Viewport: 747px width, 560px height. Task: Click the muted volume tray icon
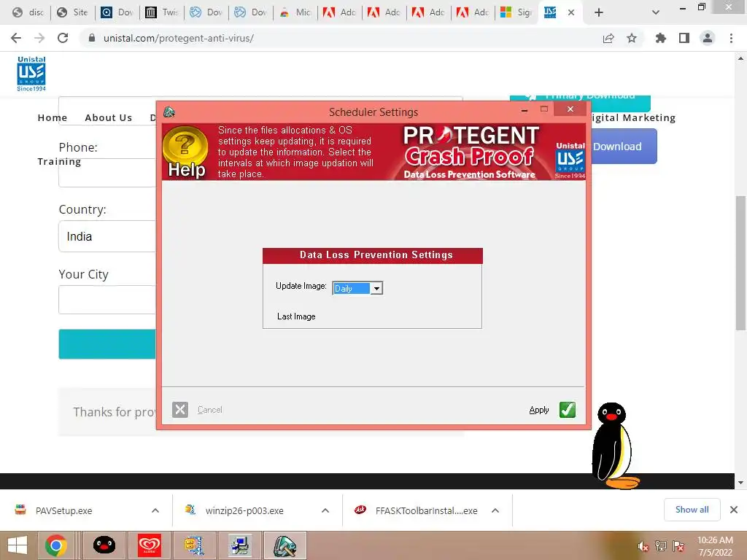click(643, 546)
